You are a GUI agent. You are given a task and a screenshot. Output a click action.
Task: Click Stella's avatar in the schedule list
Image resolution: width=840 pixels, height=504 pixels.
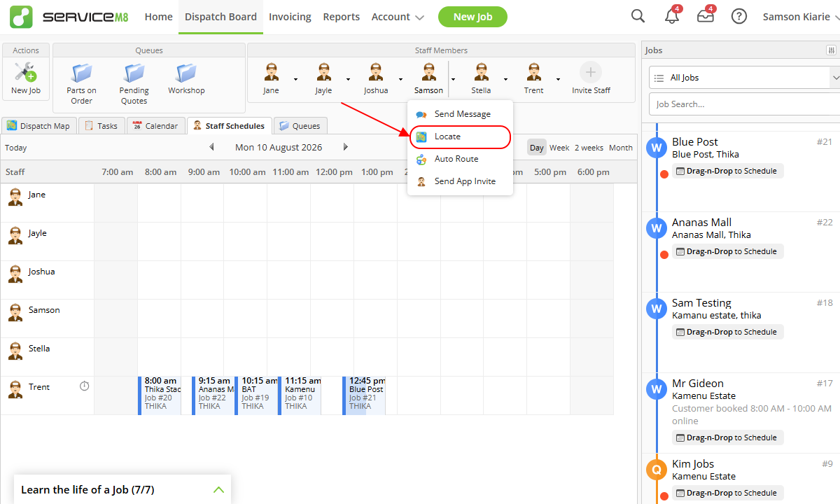15,351
